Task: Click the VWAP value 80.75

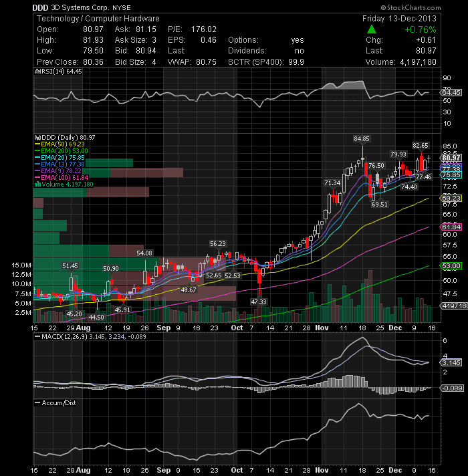Action: click(x=206, y=62)
